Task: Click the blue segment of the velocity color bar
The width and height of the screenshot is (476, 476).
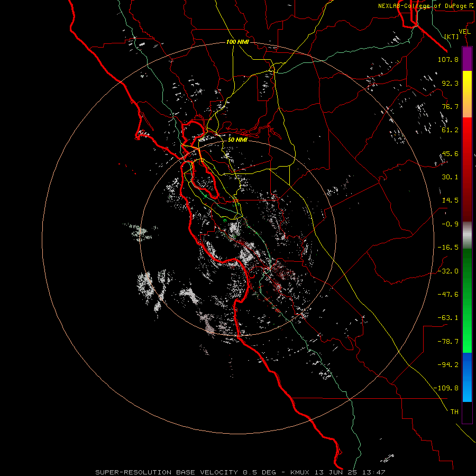Action: [467, 377]
